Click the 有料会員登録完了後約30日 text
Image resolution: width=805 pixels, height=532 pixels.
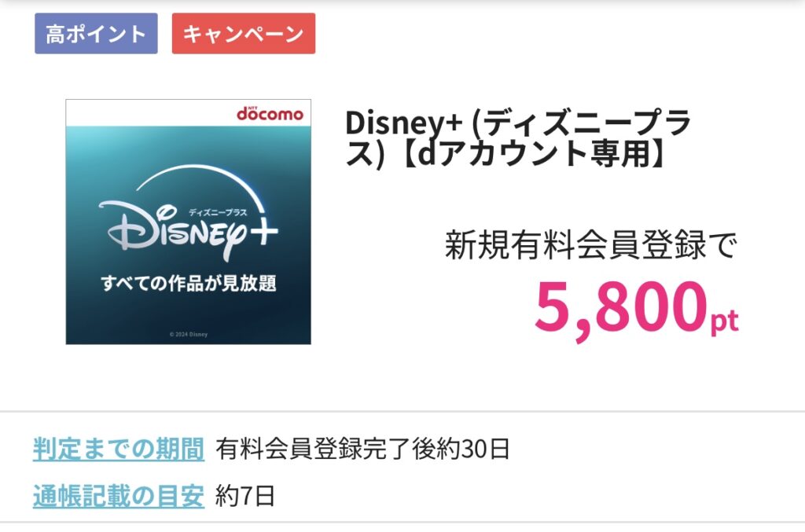[362, 449]
